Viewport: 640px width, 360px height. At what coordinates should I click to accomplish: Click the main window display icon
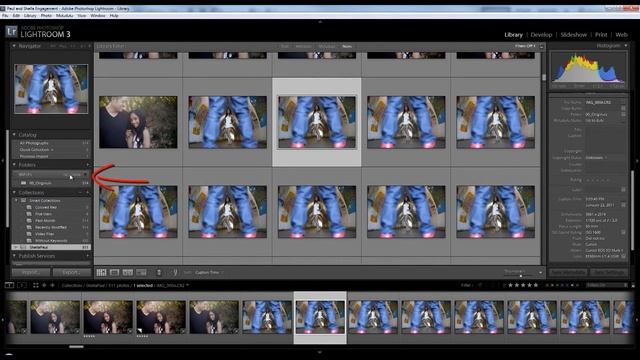pyautogui.click(x=9, y=285)
